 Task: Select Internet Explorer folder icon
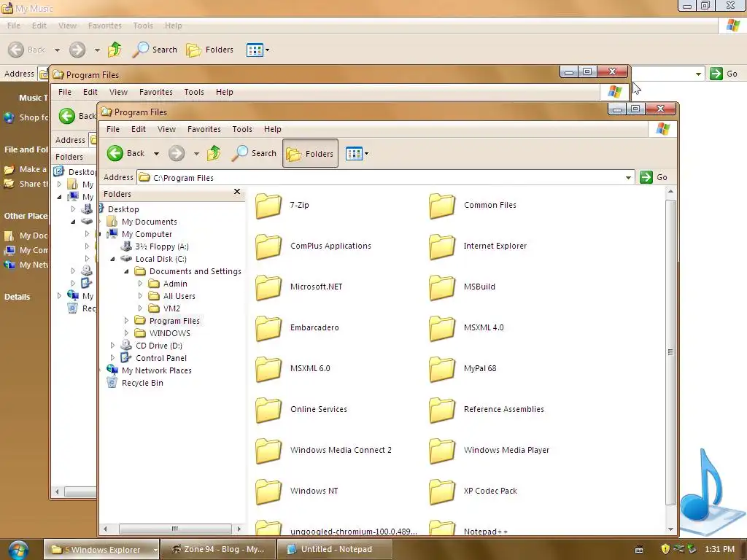coord(441,246)
